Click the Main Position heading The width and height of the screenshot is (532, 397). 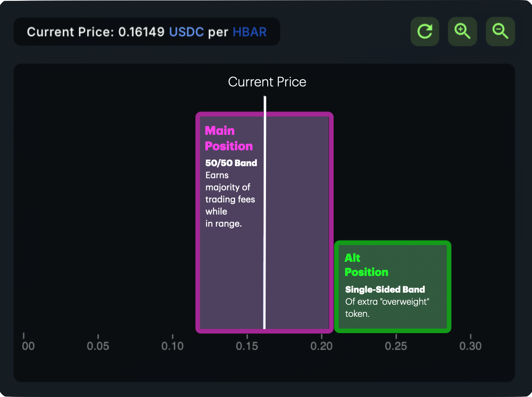click(x=228, y=138)
